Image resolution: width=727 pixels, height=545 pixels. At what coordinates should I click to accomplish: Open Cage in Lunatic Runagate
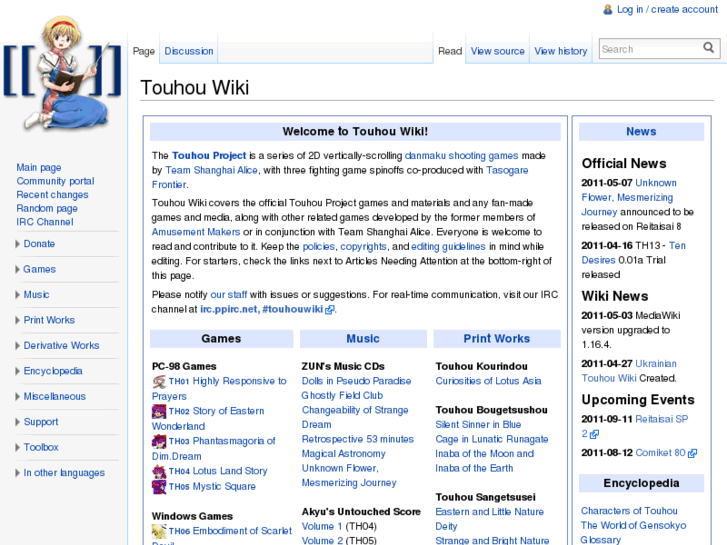[x=491, y=439]
